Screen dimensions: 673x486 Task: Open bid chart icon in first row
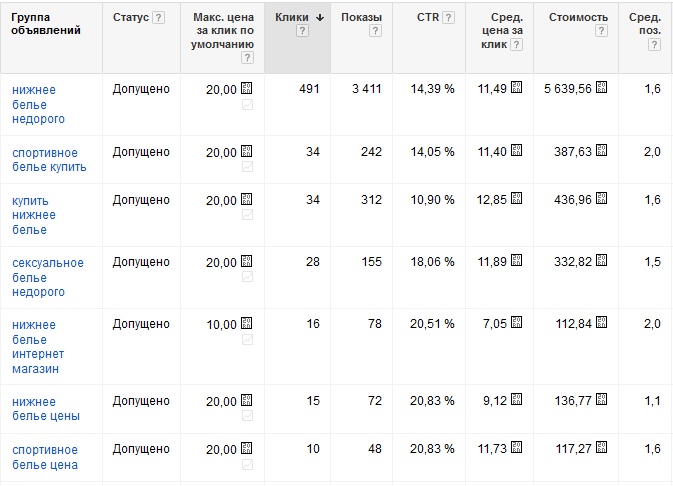point(247,104)
